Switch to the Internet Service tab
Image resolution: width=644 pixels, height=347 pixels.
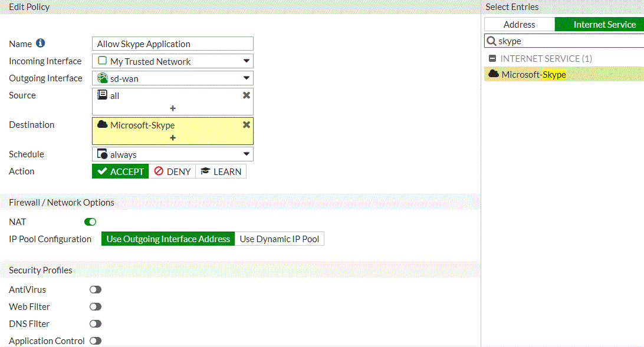click(600, 25)
